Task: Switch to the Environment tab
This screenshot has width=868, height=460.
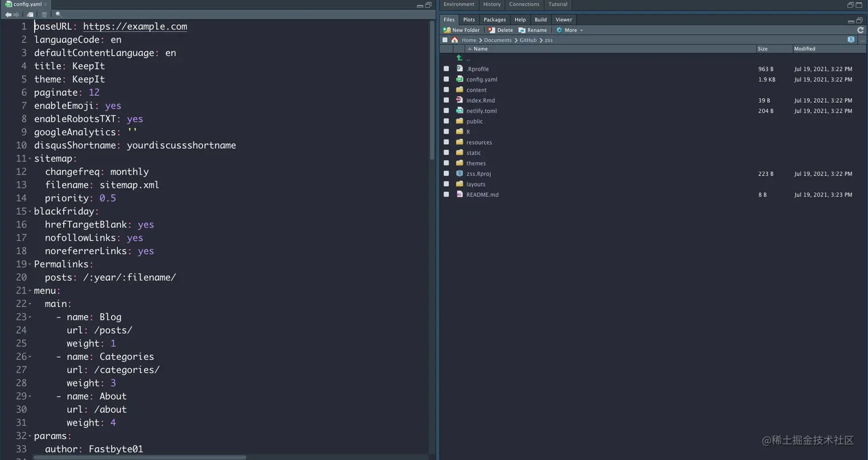Action: pos(458,5)
